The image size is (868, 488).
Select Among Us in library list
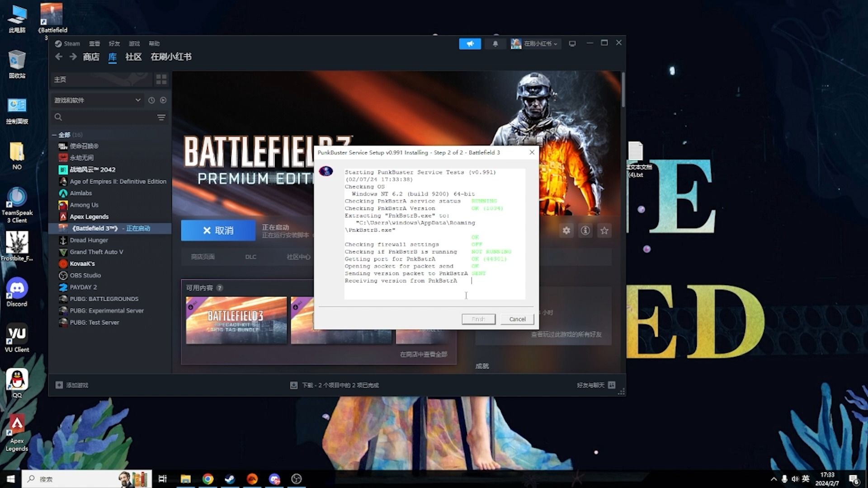pos(110,205)
